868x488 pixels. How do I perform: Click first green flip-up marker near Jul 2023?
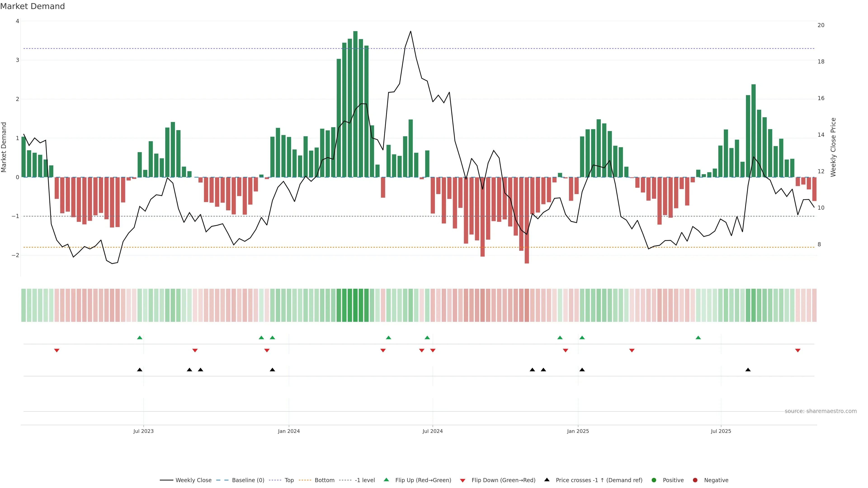140,338
